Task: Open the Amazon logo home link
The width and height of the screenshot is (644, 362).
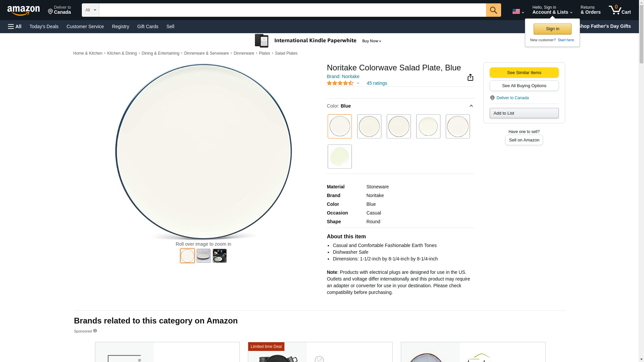Action: tap(23, 10)
